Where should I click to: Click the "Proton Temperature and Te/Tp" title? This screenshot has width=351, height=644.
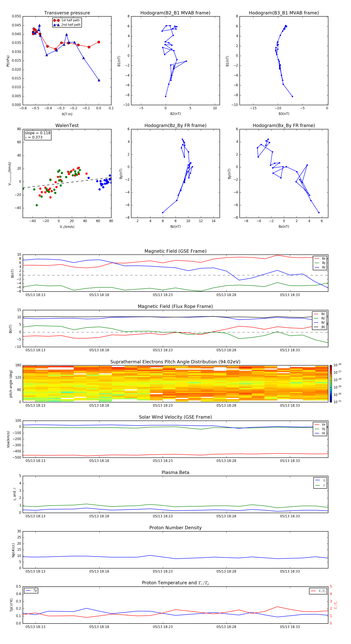(x=175, y=583)
